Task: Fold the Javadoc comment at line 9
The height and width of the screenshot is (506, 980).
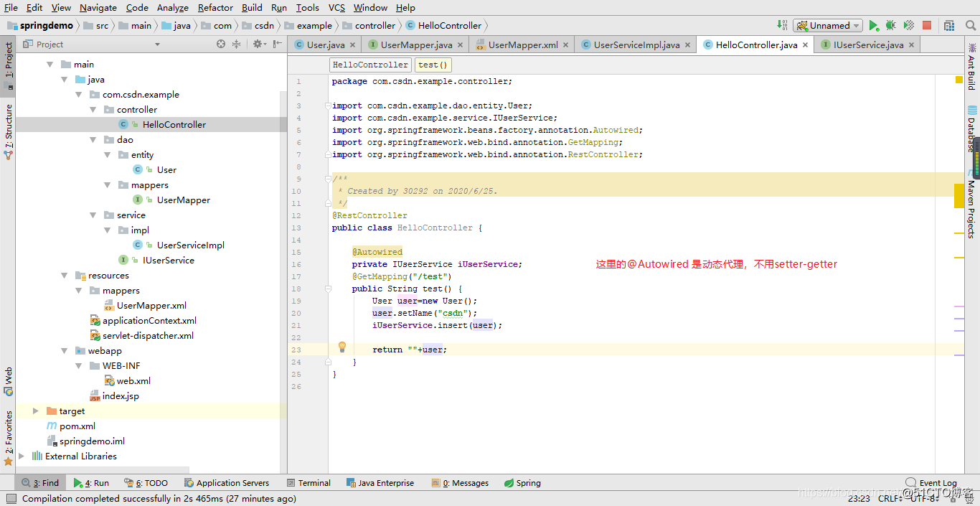Action: (328, 179)
